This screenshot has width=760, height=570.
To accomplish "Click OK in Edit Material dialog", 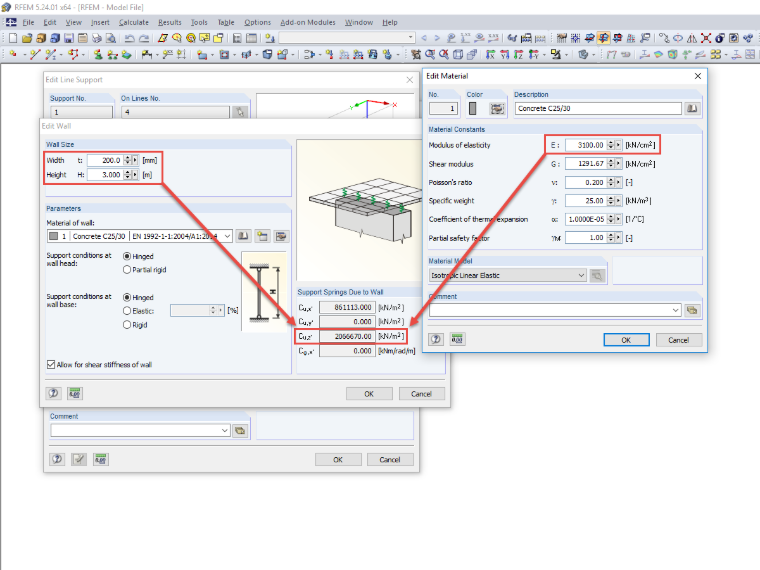I will (626, 340).
